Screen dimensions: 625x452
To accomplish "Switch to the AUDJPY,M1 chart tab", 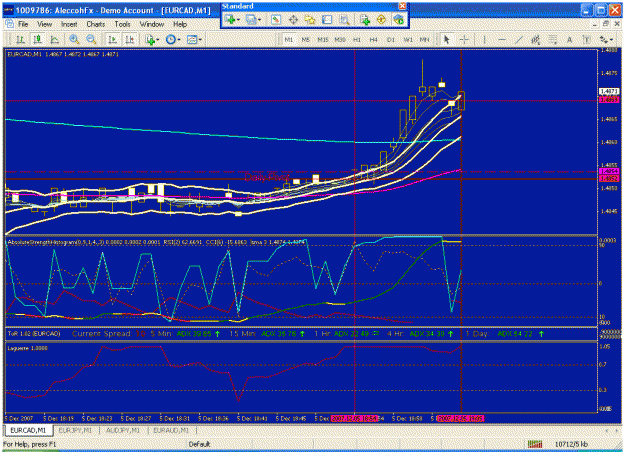I will [123, 430].
